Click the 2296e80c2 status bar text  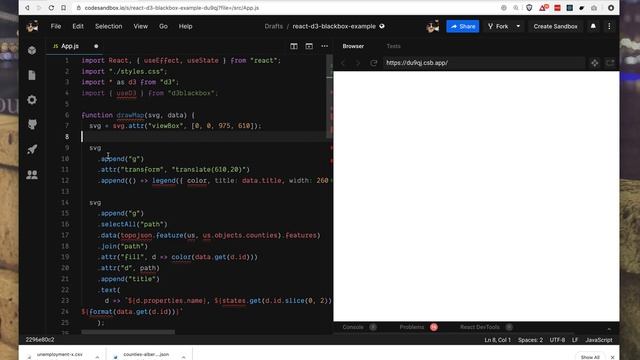click(40, 340)
